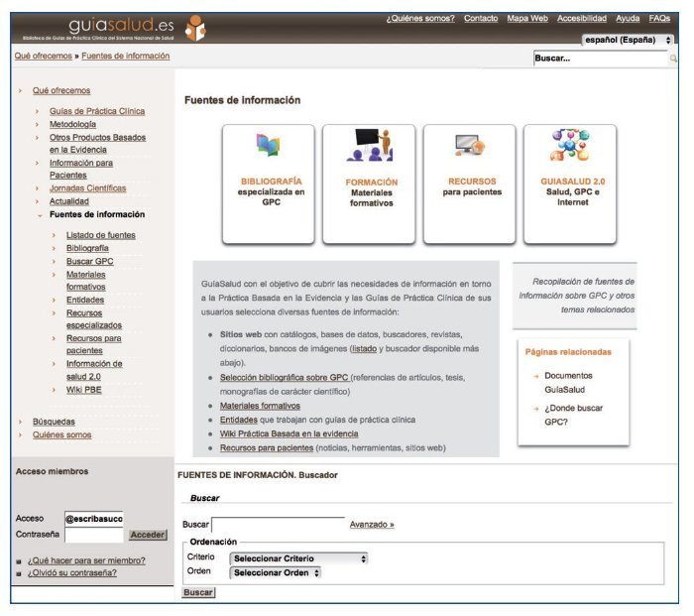Open the español (España) language dropdown
The width and height of the screenshot is (694, 616).
point(628,40)
